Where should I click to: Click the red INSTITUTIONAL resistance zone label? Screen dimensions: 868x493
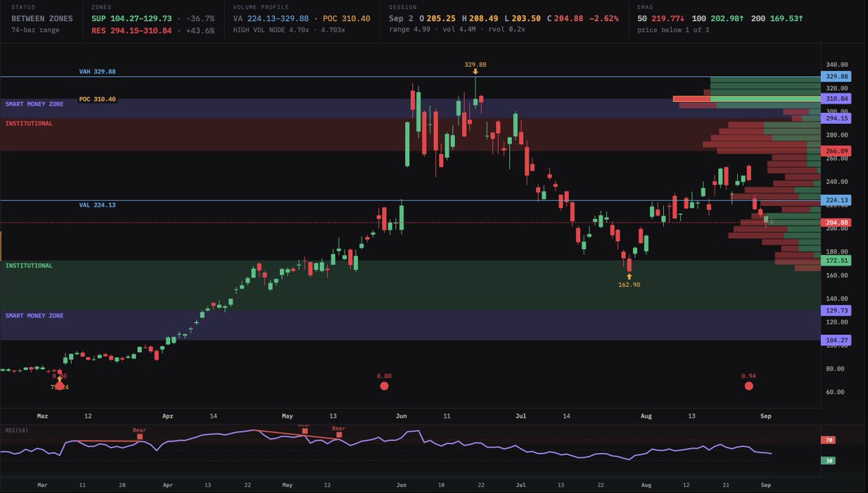click(29, 124)
